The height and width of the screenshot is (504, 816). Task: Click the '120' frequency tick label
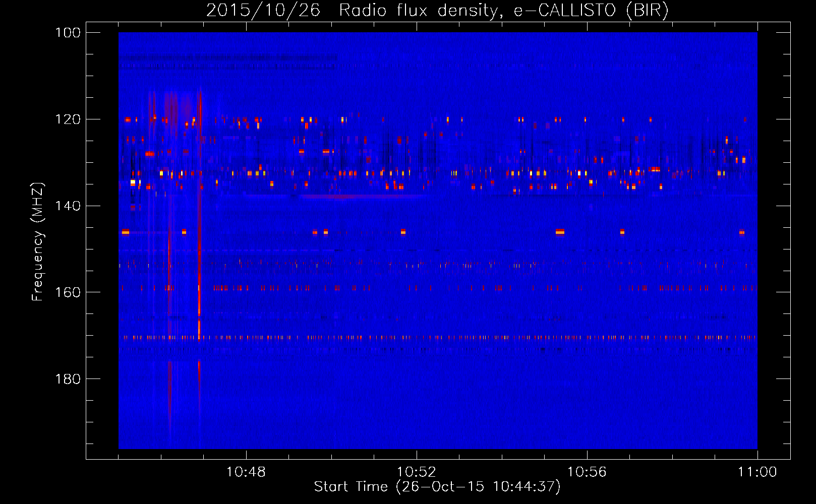(68, 119)
